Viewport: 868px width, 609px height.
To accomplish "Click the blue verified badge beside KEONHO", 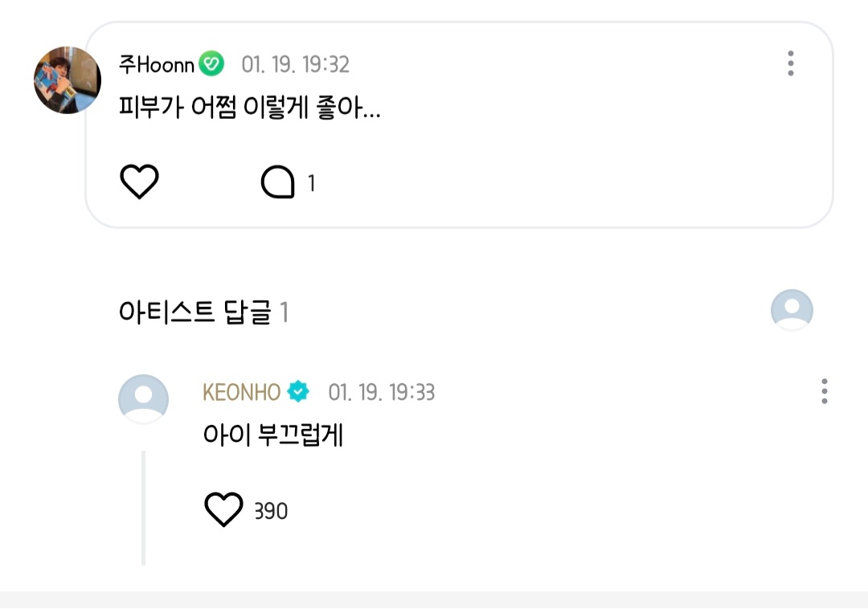I will coord(298,392).
